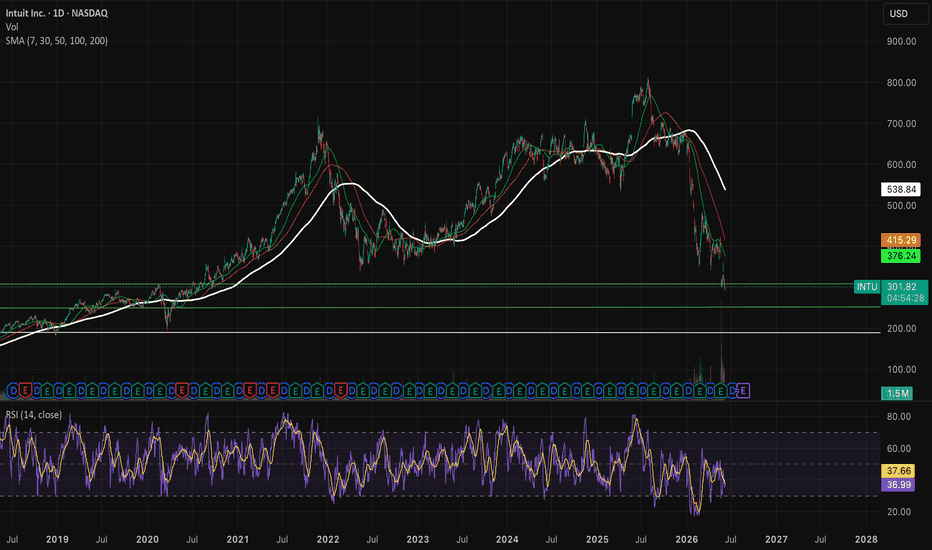Click the purple upcoming earnings E marker

[743, 391]
